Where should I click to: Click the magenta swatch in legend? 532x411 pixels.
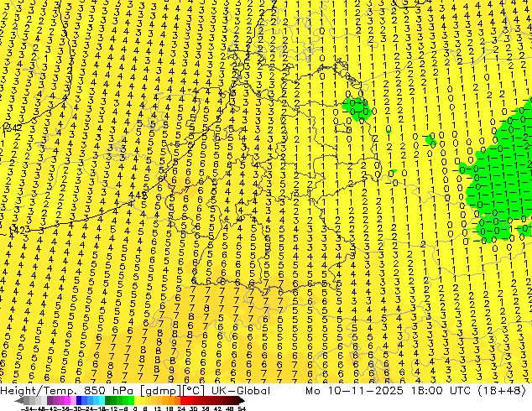point(67,401)
